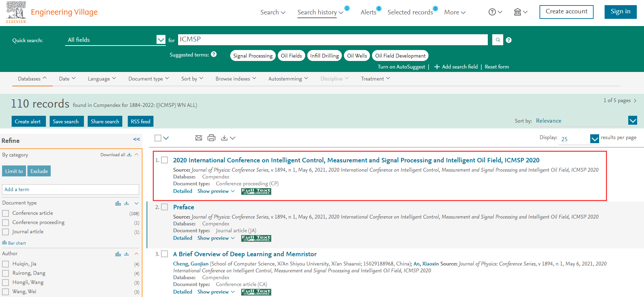Click the RSS feed button
The image size is (644, 297).
point(140,121)
